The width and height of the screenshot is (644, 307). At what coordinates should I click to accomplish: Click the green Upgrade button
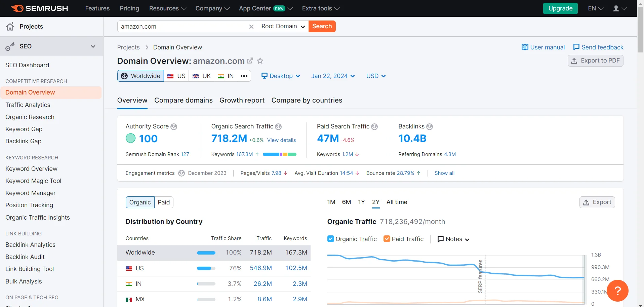[x=560, y=8]
